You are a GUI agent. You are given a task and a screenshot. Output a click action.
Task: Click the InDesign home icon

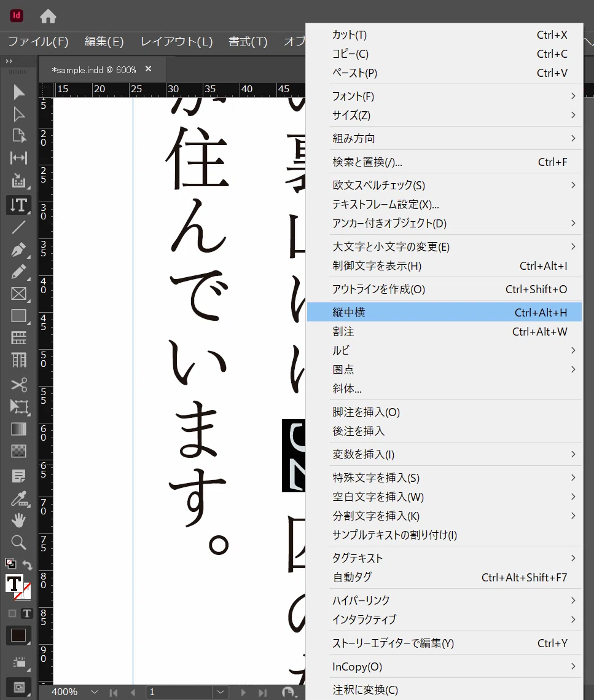[48, 17]
